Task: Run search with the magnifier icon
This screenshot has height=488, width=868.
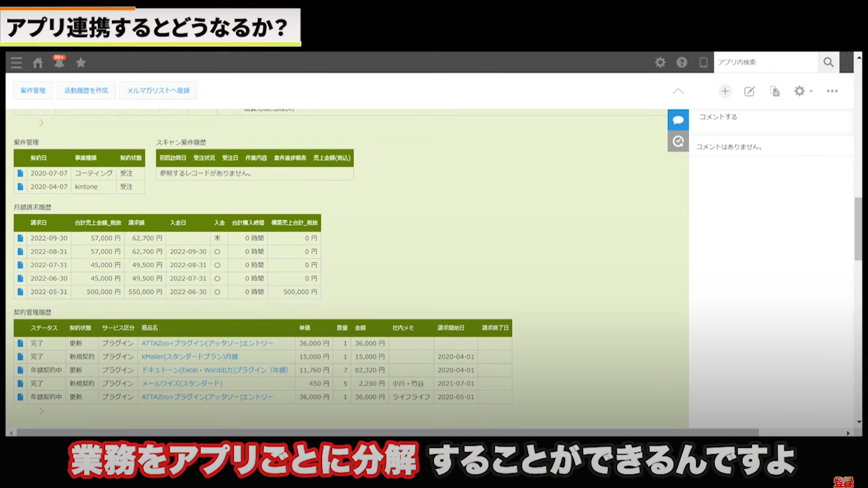Action: tap(828, 62)
